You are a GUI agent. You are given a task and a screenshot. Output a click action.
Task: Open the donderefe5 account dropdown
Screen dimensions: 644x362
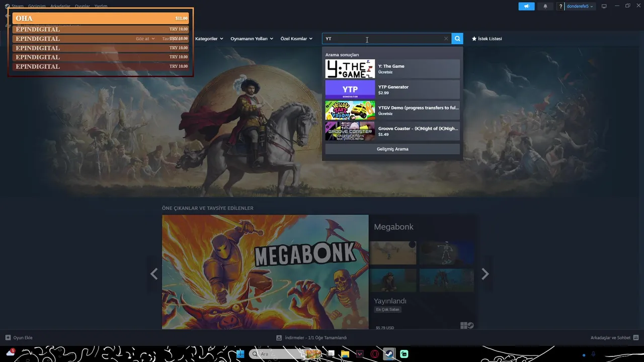click(580, 7)
